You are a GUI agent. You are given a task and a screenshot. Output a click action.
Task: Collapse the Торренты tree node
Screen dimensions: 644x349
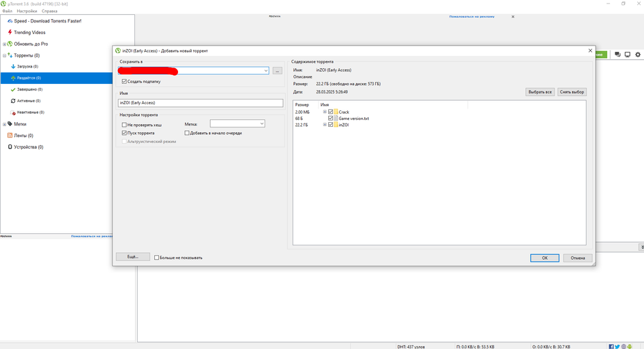tap(5, 55)
